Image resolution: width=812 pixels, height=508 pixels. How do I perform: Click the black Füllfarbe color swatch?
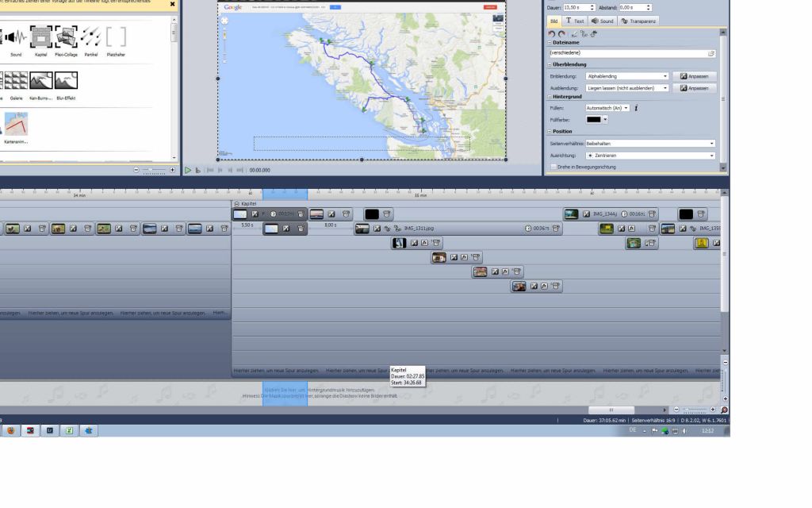point(593,119)
